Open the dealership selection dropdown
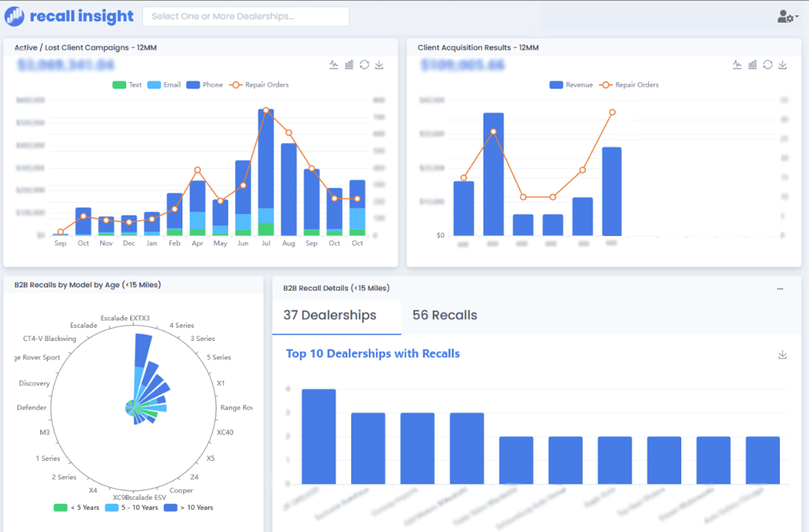 (245, 16)
